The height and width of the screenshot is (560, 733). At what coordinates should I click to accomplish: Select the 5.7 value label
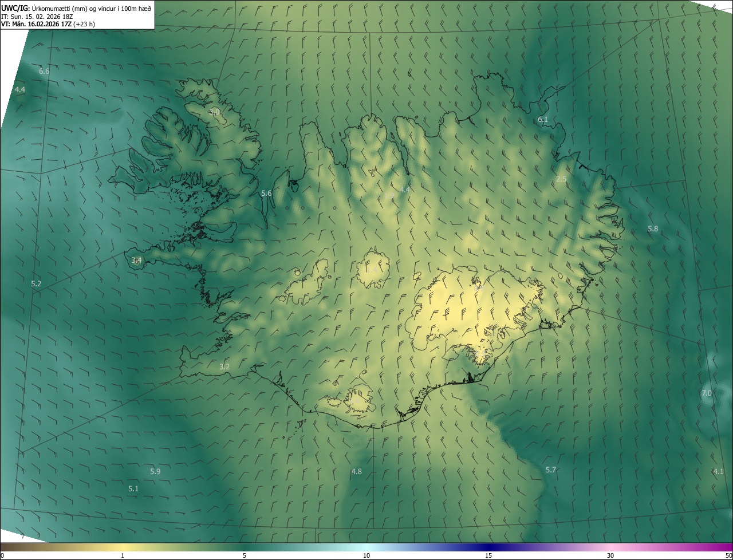point(550,470)
